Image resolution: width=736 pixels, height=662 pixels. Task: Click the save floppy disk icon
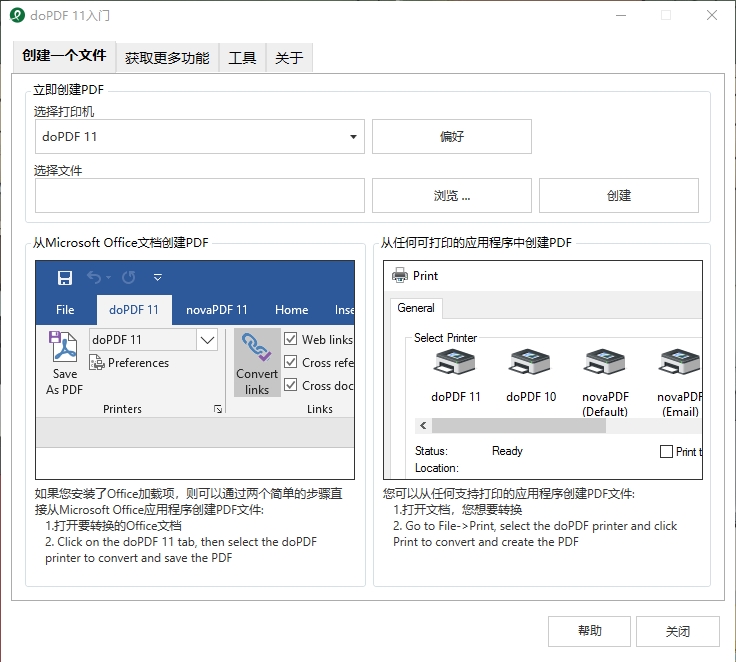click(65, 277)
